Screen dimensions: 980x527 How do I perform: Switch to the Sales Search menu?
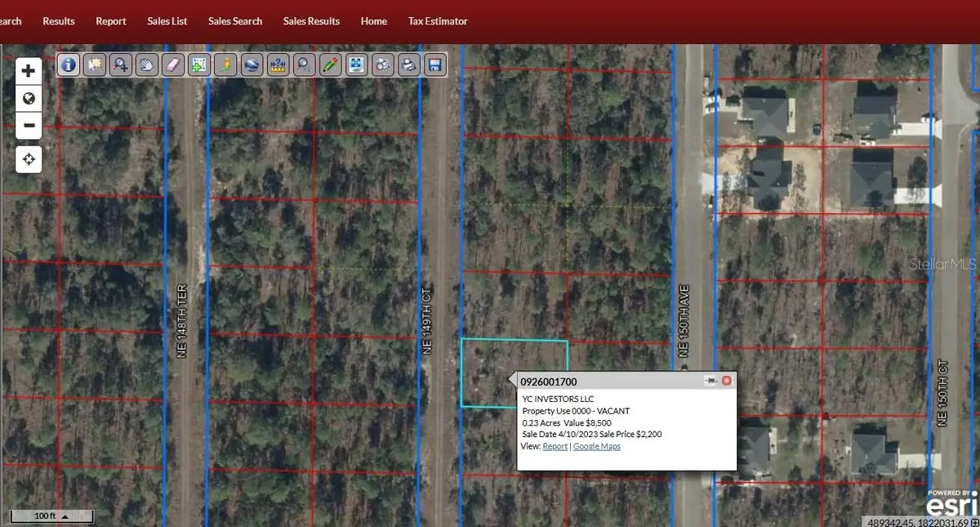(x=235, y=20)
